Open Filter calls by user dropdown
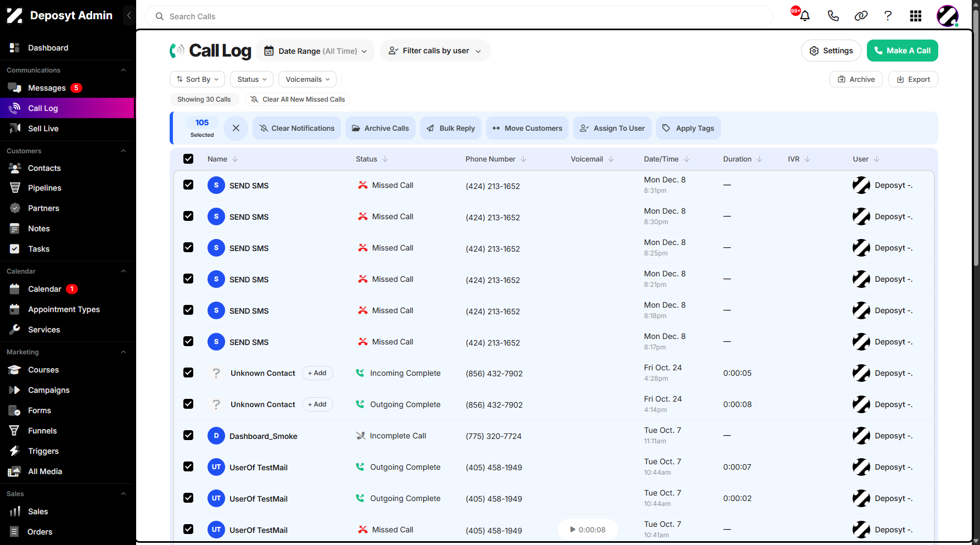This screenshot has height=545, width=980. (435, 51)
